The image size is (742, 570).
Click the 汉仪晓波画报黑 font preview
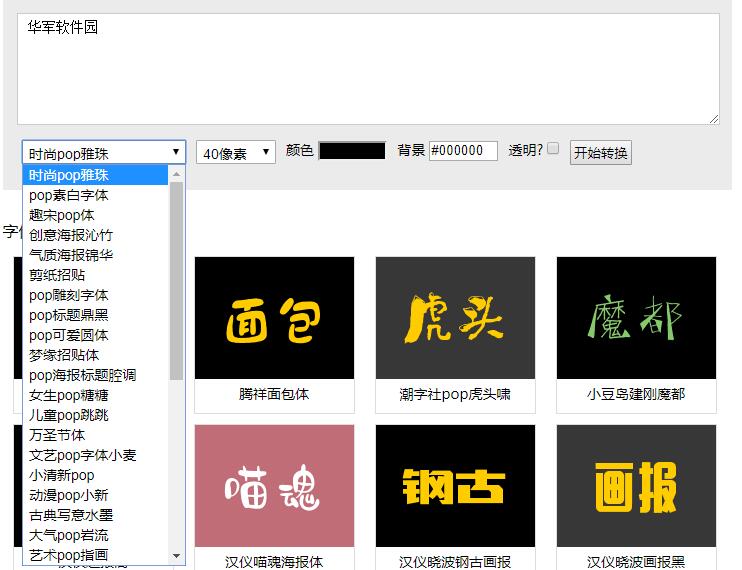pos(636,485)
